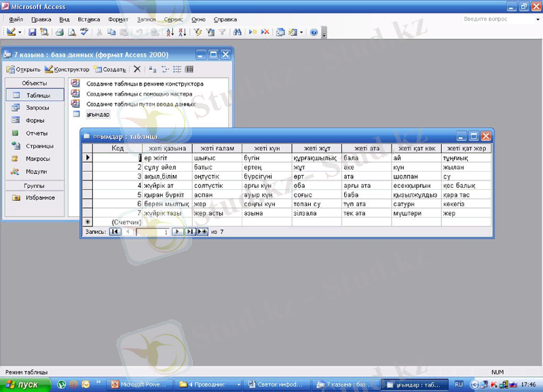
Task: Select Запросы in the Objects pane
Action: pos(37,108)
